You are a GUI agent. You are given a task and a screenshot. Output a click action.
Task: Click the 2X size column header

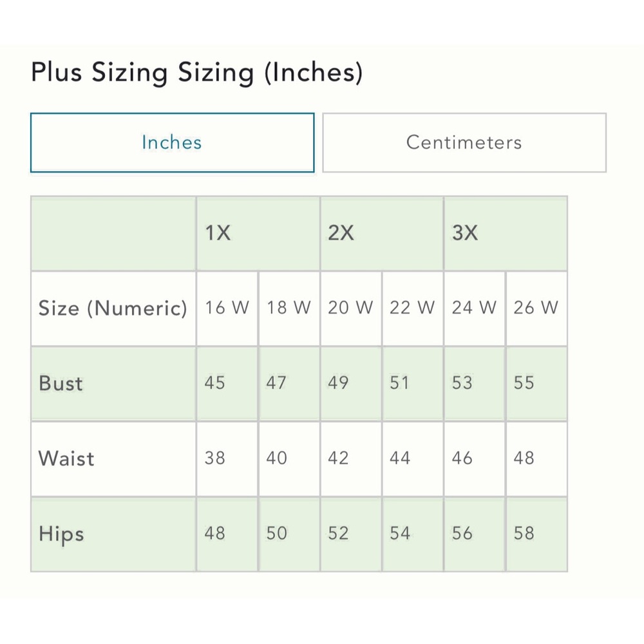click(x=381, y=233)
